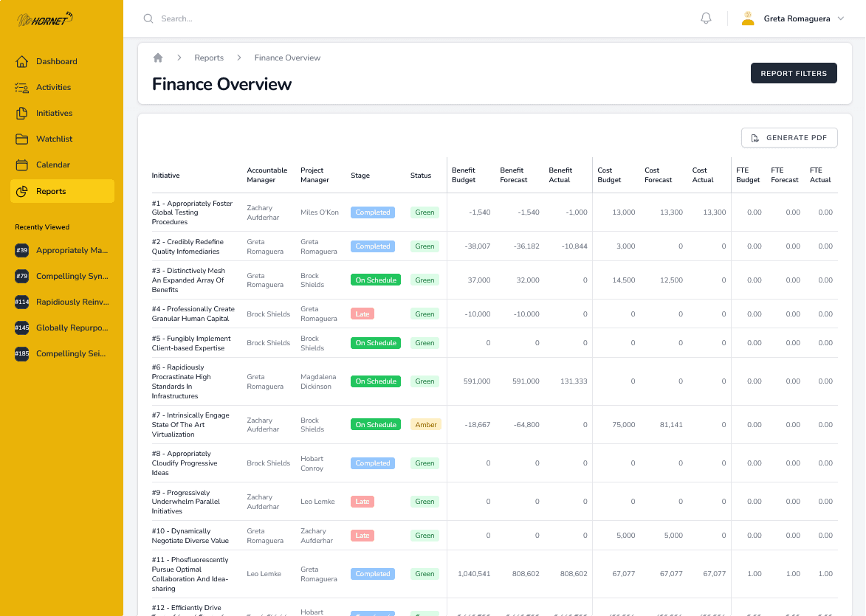Open recently viewed item #114 badge
The width and height of the screenshot is (866, 616).
tap(22, 302)
